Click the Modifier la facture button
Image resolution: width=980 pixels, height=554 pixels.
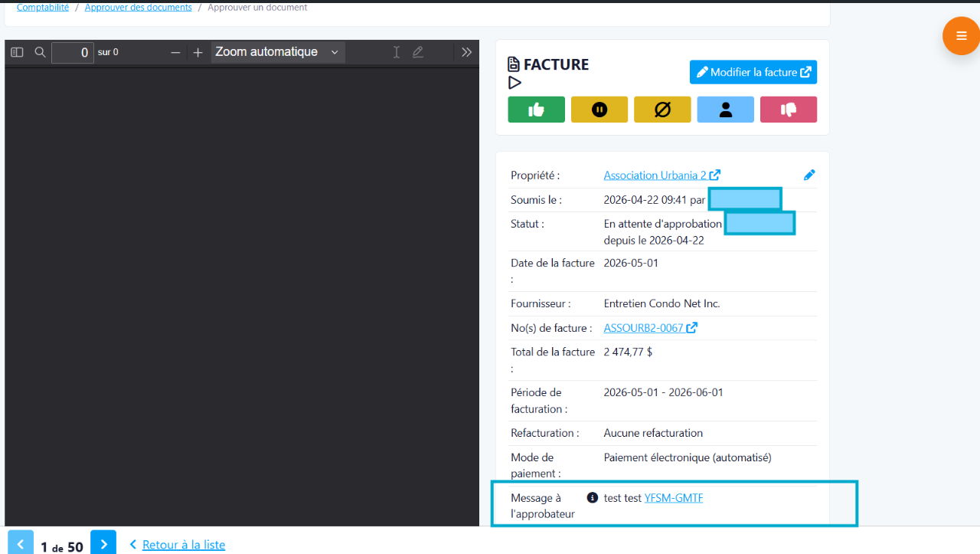click(753, 72)
